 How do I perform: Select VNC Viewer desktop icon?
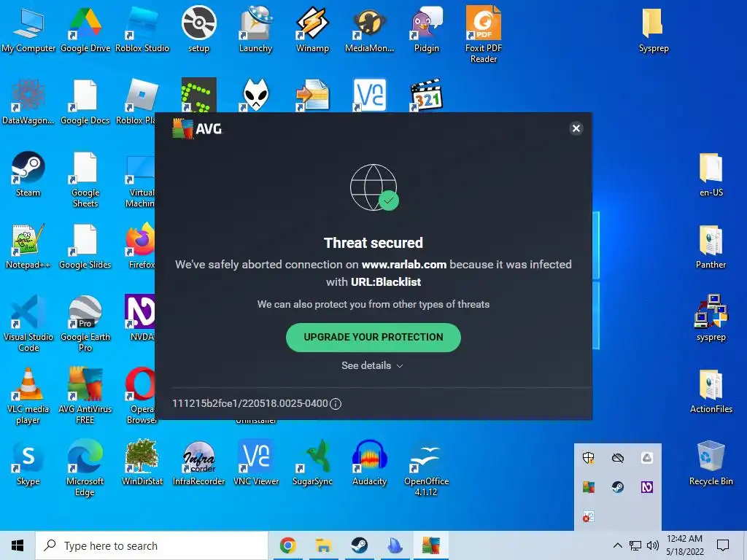256,463
